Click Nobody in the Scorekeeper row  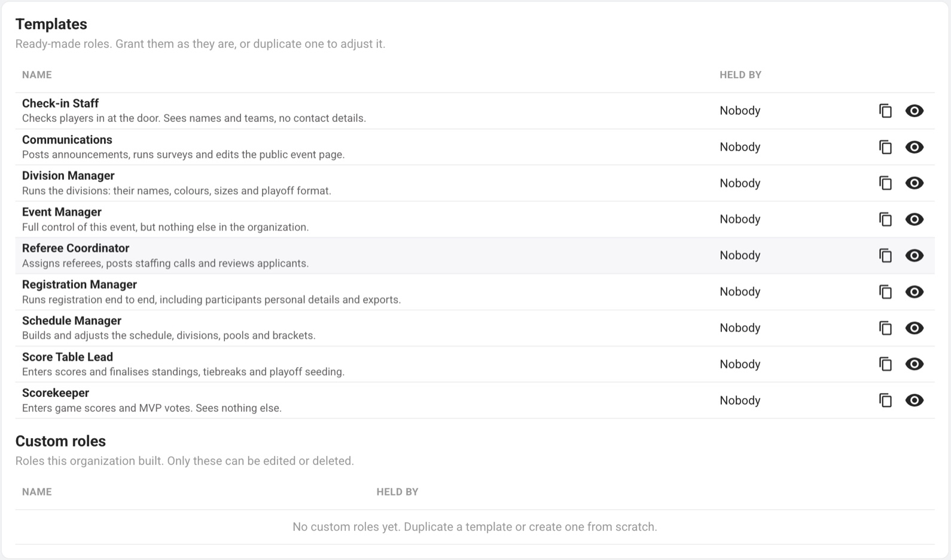740,400
